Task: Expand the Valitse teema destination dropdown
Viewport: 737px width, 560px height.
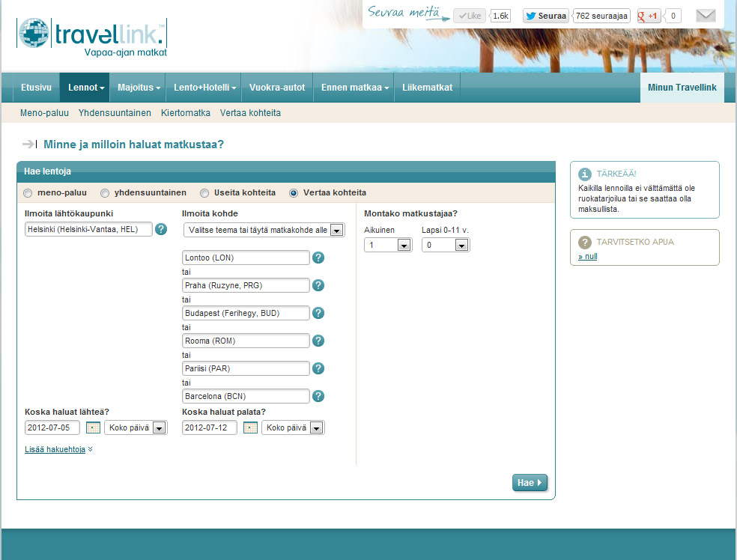Action: point(264,230)
